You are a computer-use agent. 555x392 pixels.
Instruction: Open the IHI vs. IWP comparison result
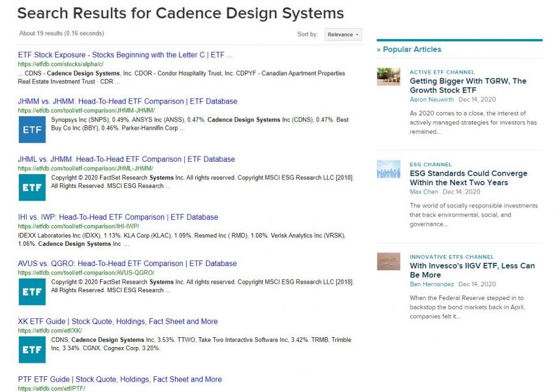(x=118, y=217)
